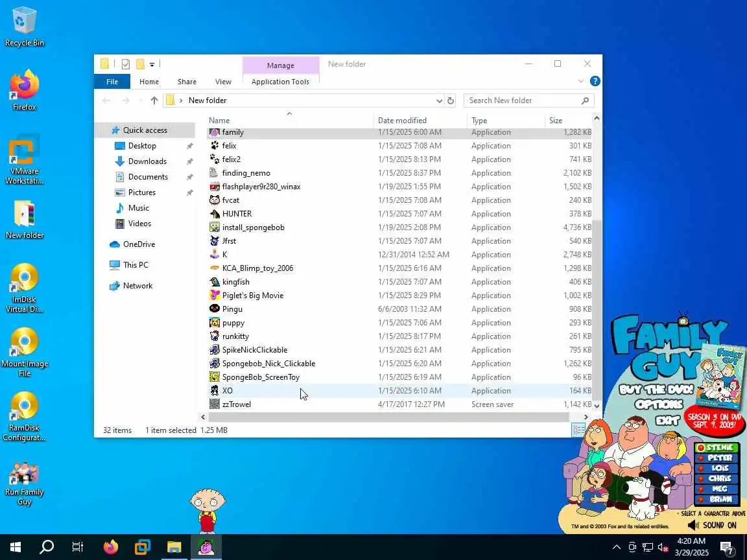
Task: Select LOIS character radio option
Action: 717,468
